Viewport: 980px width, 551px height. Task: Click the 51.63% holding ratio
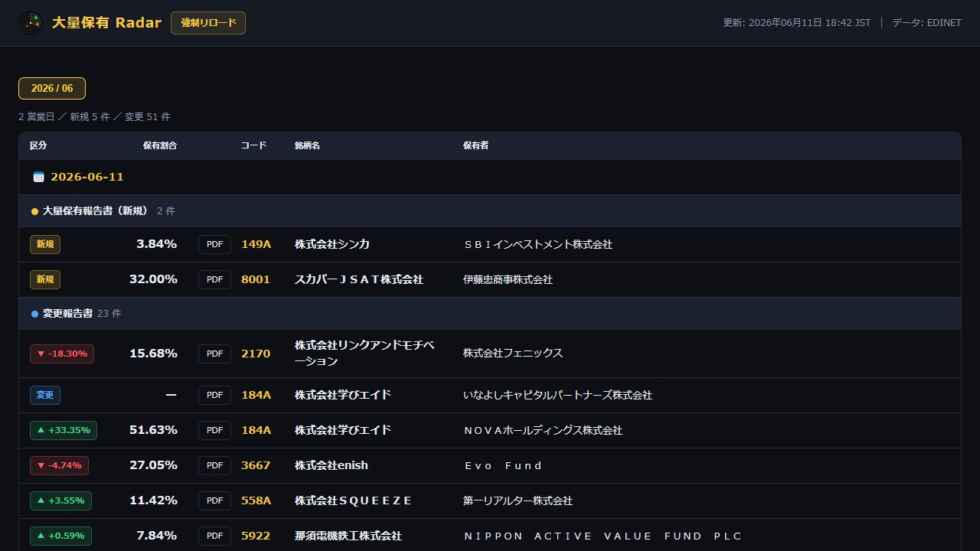(153, 430)
